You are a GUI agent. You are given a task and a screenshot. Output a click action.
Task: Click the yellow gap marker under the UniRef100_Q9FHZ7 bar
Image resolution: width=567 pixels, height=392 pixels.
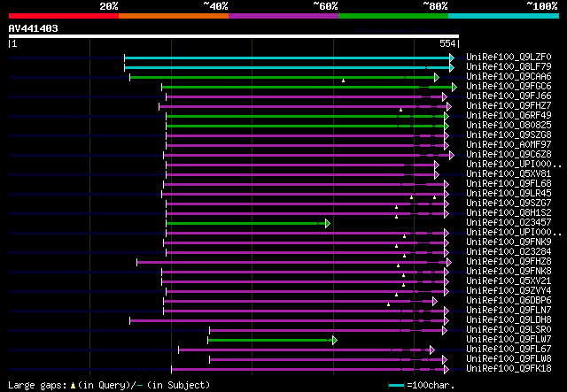point(400,110)
